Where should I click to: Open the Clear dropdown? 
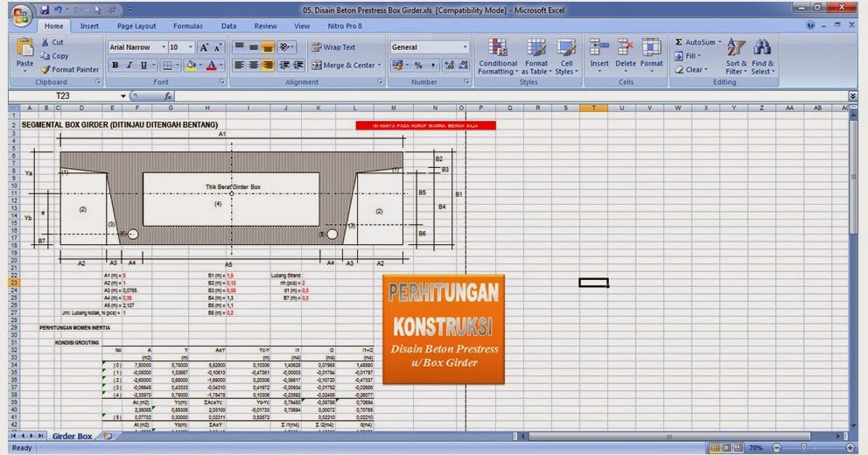click(x=691, y=70)
